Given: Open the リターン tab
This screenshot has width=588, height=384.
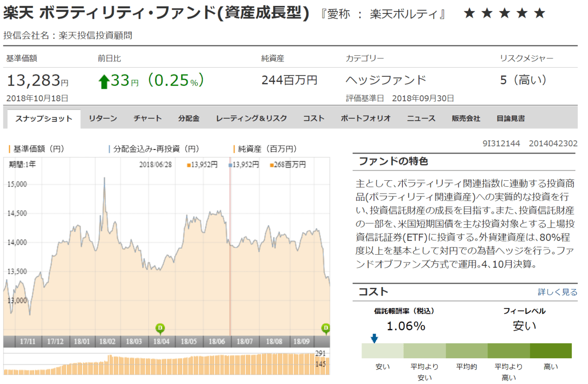Looking at the screenshot, I should pos(103,118).
